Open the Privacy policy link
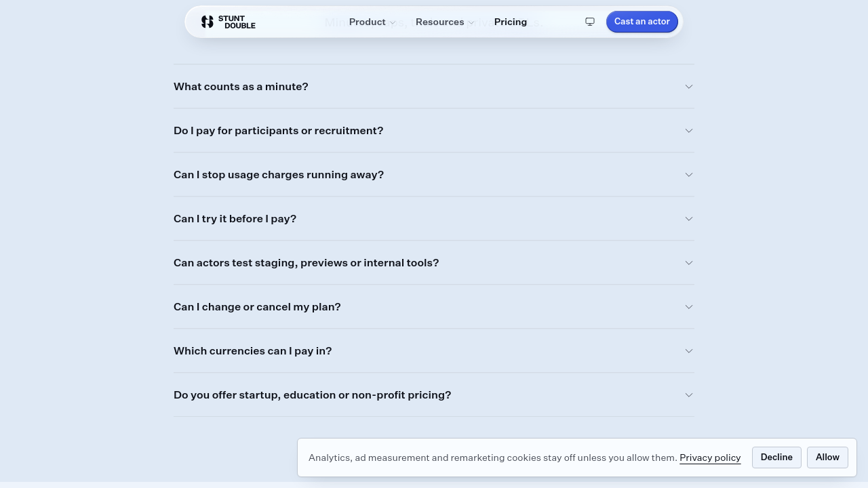Image resolution: width=868 pixels, height=488 pixels. [710, 457]
